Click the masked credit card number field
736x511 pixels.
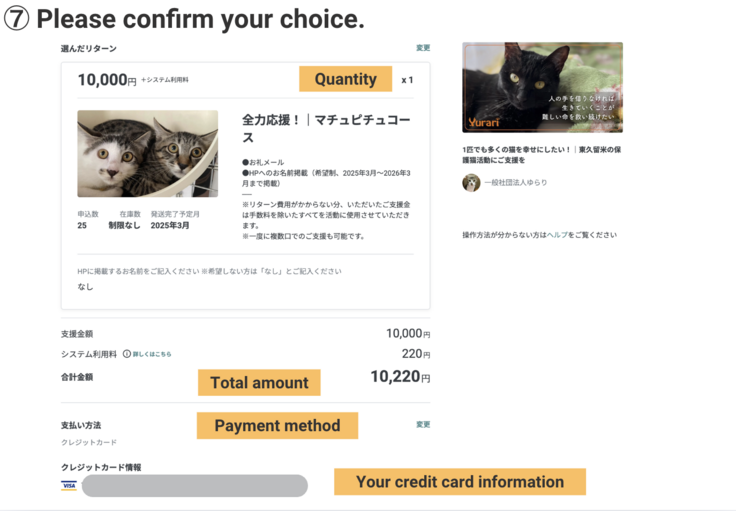coord(194,486)
